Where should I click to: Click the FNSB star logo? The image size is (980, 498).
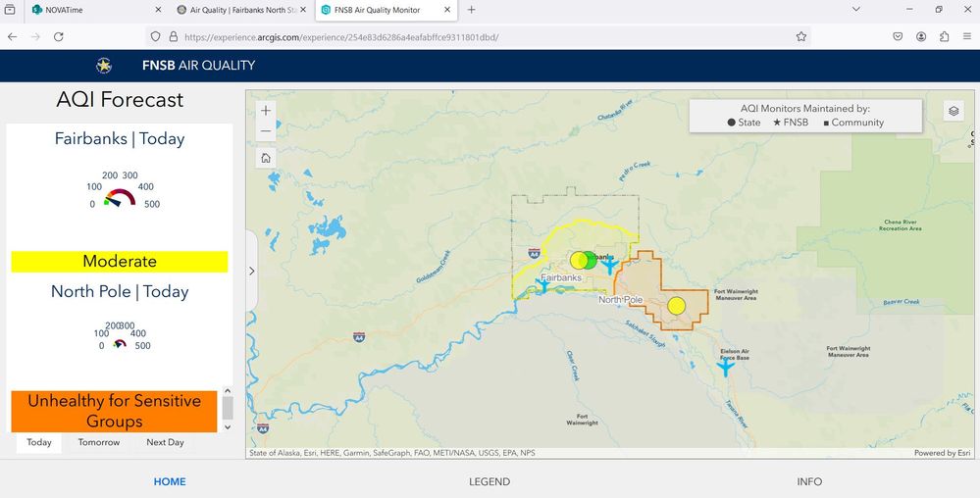[104, 65]
